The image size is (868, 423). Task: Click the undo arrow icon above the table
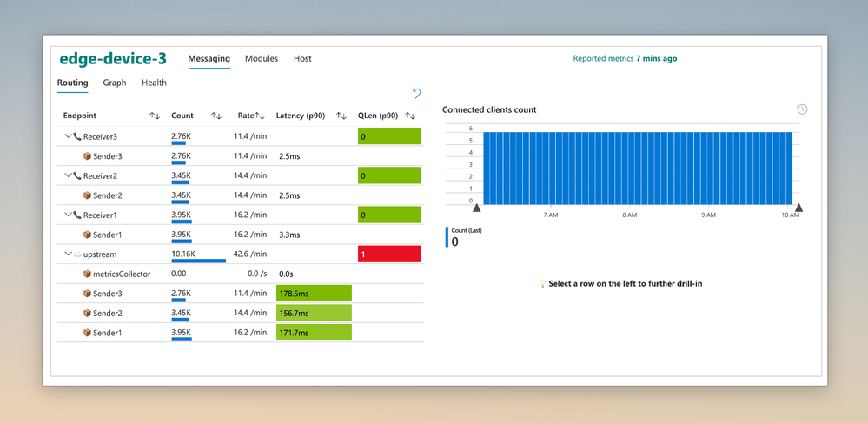tap(417, 93)
